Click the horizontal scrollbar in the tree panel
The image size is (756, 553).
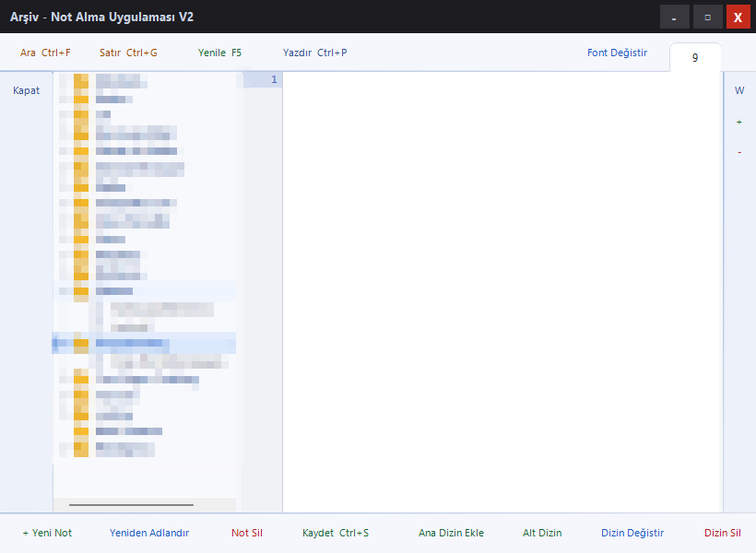click(131, 505)
